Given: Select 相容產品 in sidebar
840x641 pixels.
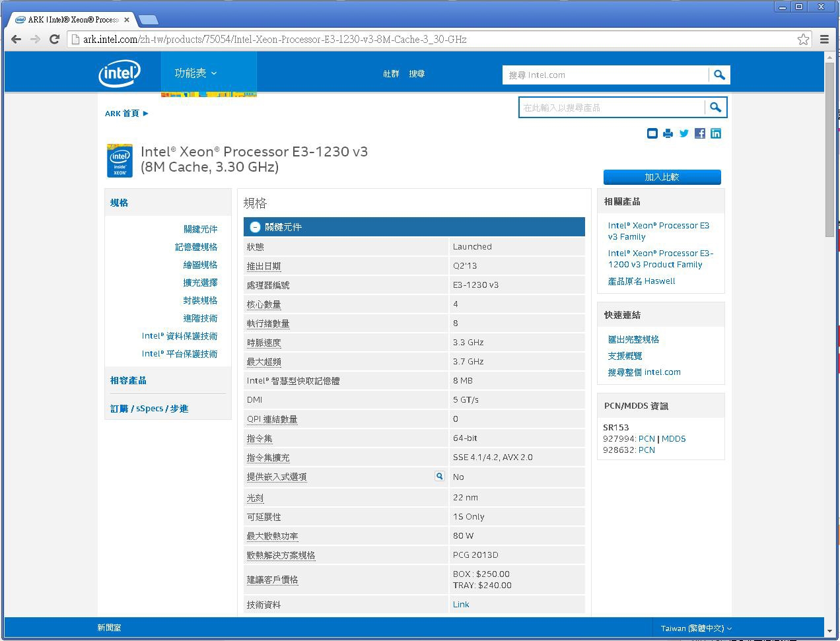Looking at the screenshot, I should [x=128, y=380].
